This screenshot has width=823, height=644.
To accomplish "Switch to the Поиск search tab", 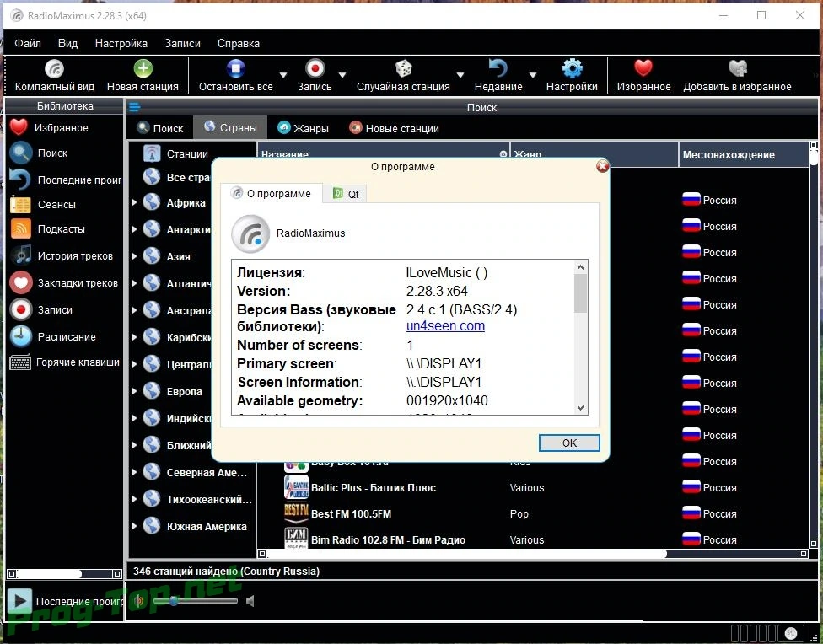I will click(159, 128).
